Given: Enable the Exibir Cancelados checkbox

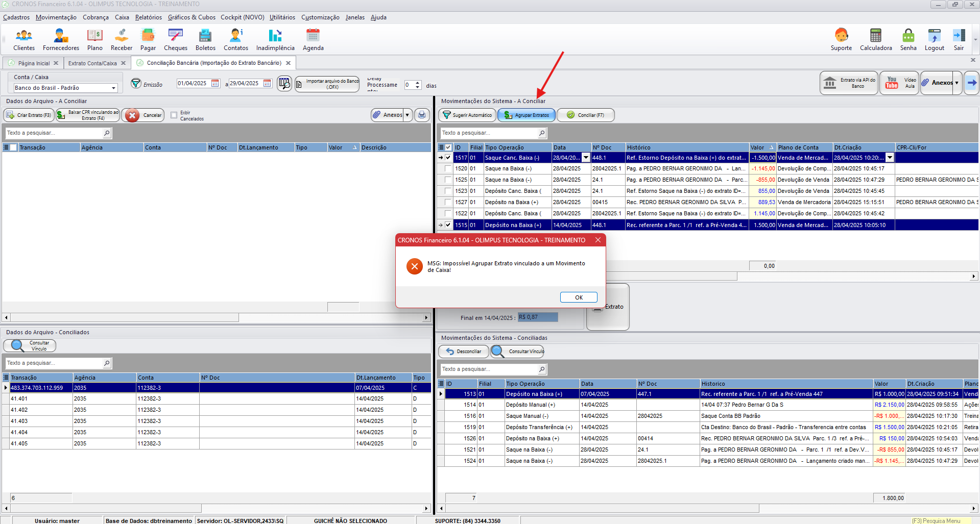Looking at the screenshot, I should (x=174, y=115).
